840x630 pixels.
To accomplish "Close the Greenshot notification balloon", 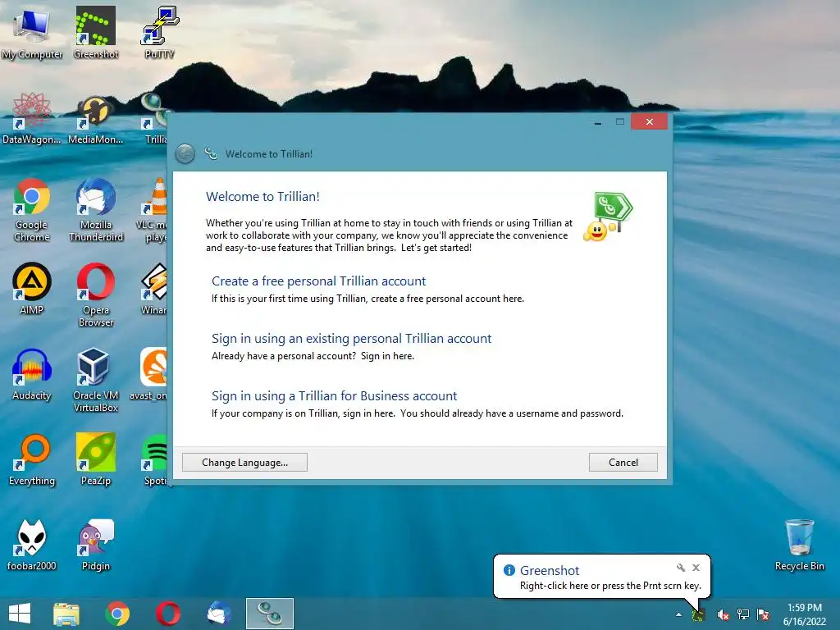I will (696, 568).
